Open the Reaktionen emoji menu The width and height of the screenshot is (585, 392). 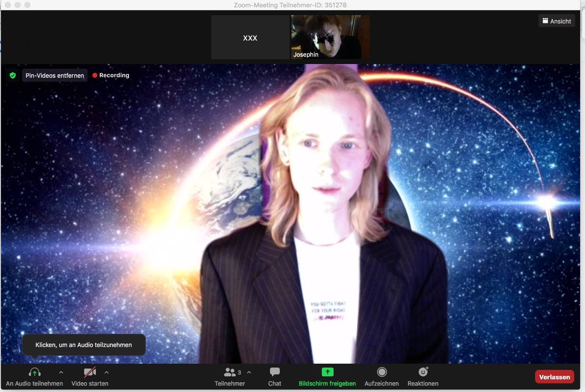tap(423, 377)
